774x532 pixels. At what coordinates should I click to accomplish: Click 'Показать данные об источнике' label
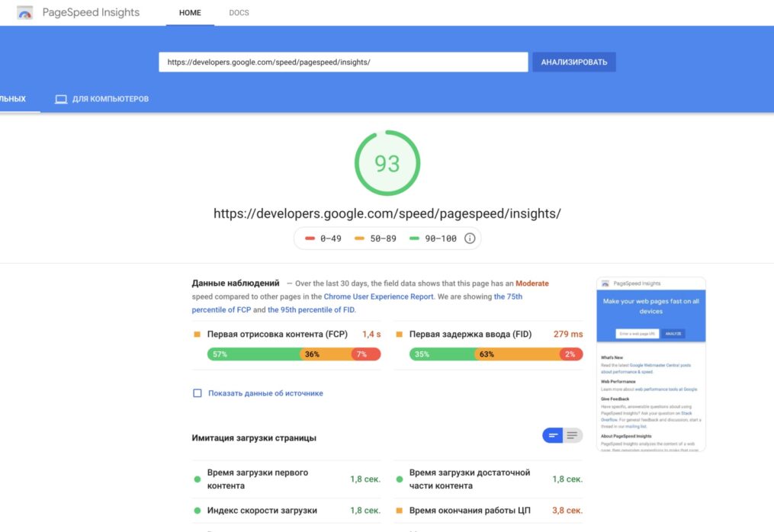[x=265, y=393]
